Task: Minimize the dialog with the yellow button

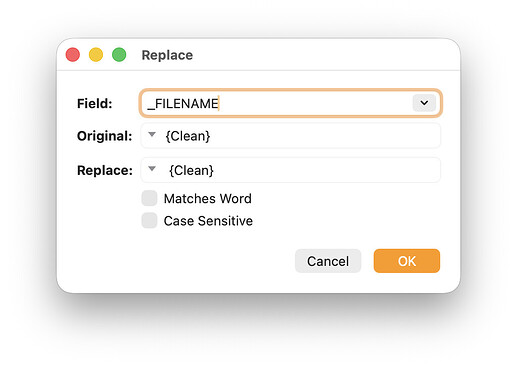Action: 96,55
